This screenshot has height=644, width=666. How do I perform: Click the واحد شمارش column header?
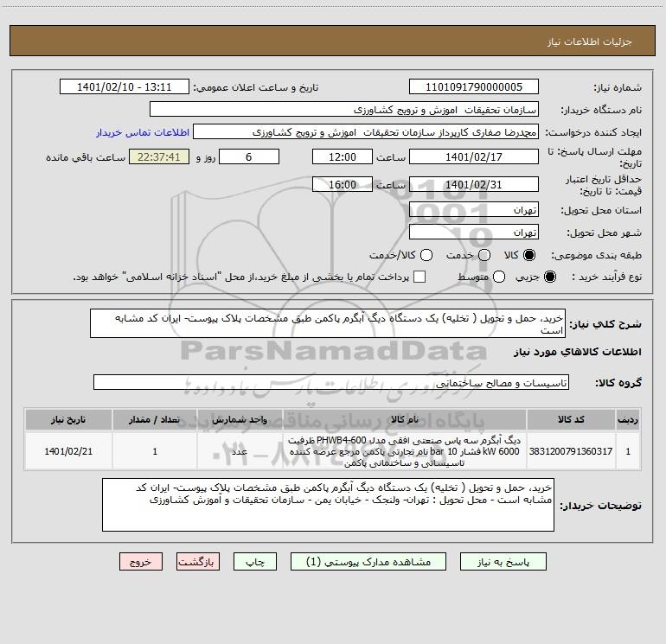[240, 419]
